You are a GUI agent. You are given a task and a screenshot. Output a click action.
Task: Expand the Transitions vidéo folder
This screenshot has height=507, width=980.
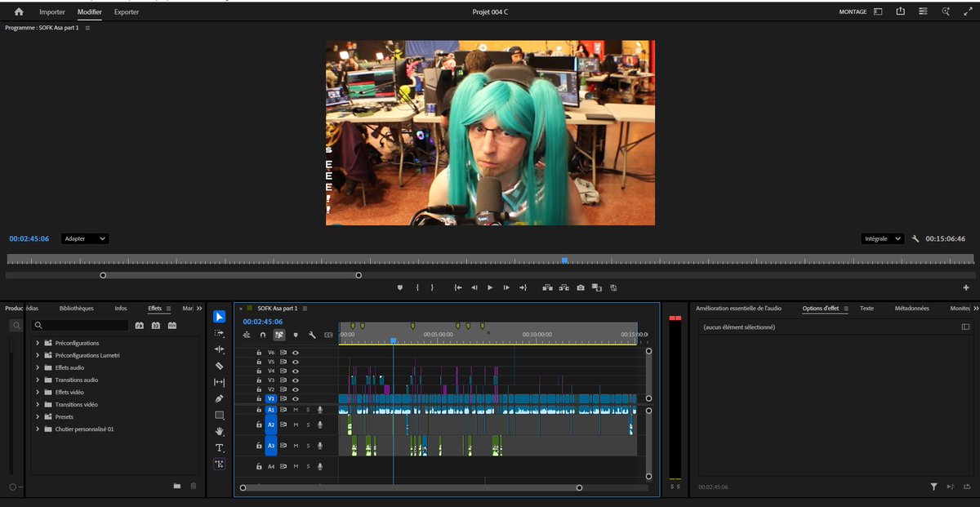(38, 404)
